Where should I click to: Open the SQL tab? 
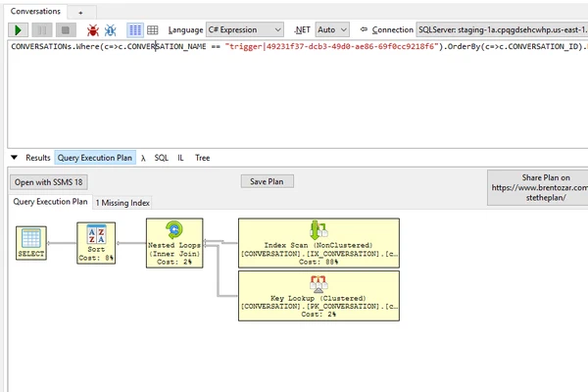pyautogui.click(x=162, y=158)
